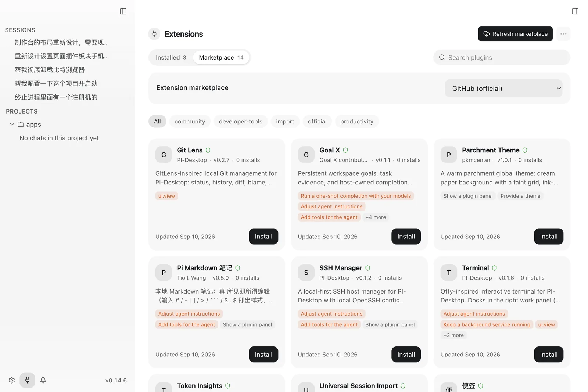Viewport: 588px width, 392px height.
Task: Open session 制作台的布局重新设计
Action: click(62, 43)
